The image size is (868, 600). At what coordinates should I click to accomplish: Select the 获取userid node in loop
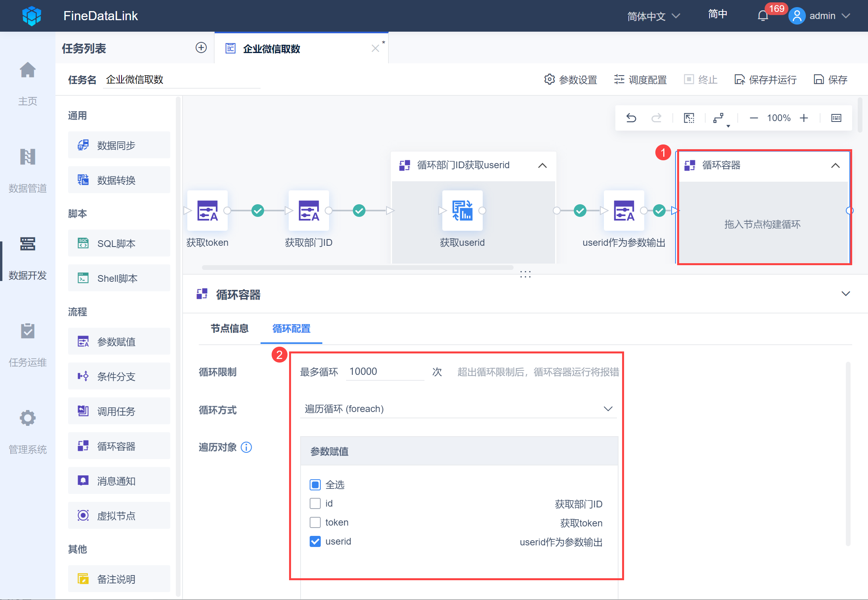click(462, 211)
